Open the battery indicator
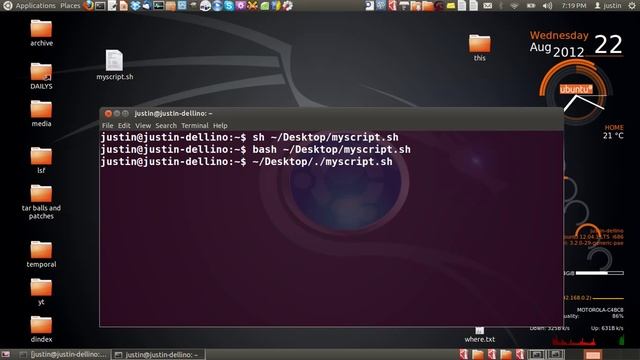The image size is (640, 360). 531,6
